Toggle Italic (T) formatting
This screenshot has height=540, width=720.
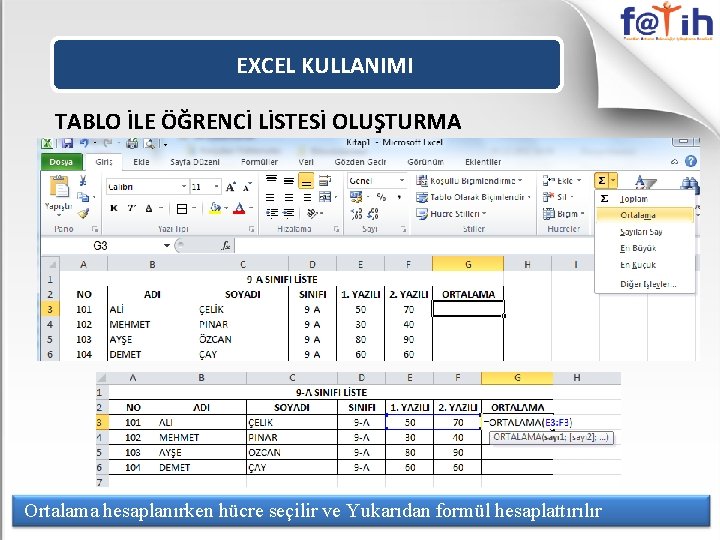coord(132,208)
